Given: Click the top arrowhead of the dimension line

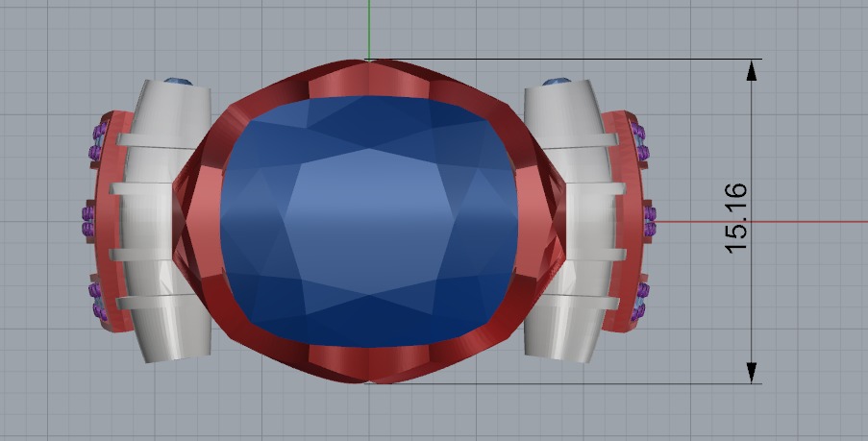Looking at the screenshot, I should [x=751, y=71].
